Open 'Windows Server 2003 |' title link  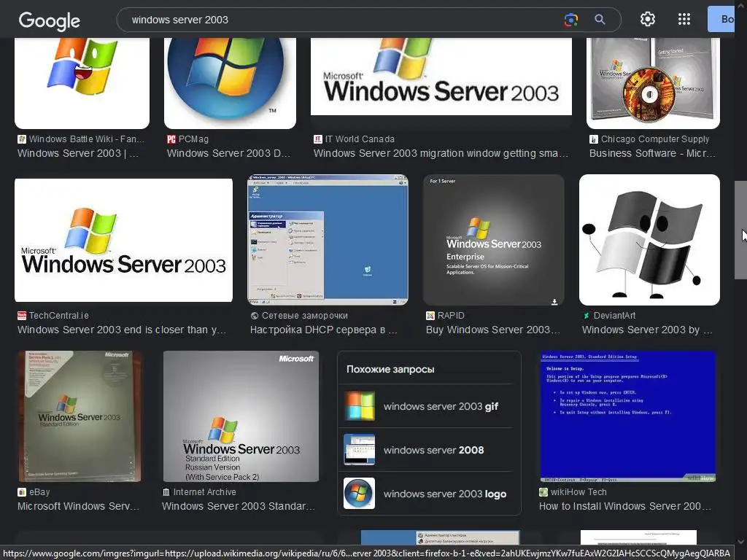[x=78, y=153]
